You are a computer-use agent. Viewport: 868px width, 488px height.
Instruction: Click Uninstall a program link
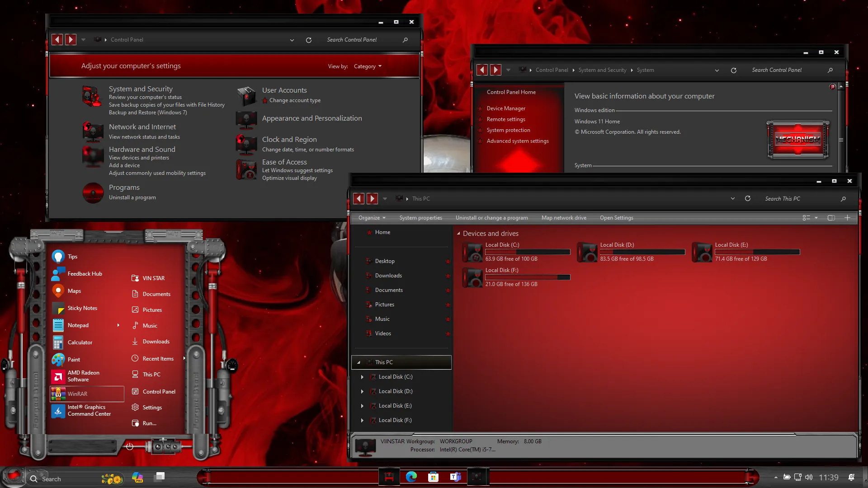[x=132, y=197]
